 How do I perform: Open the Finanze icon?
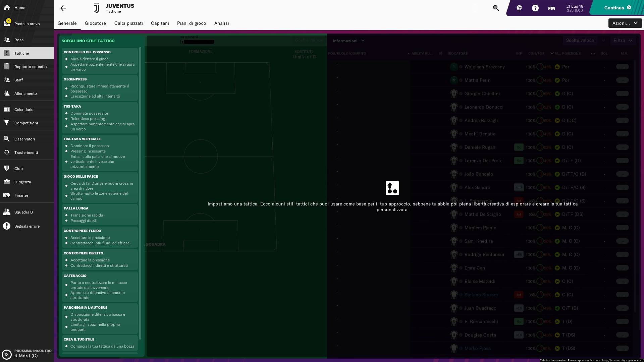[7, 195]
